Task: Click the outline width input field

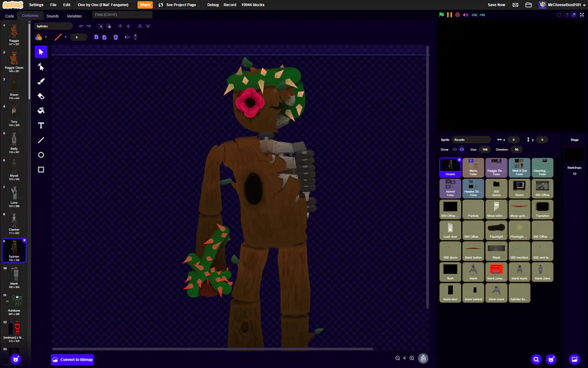Action: point(78,37)
